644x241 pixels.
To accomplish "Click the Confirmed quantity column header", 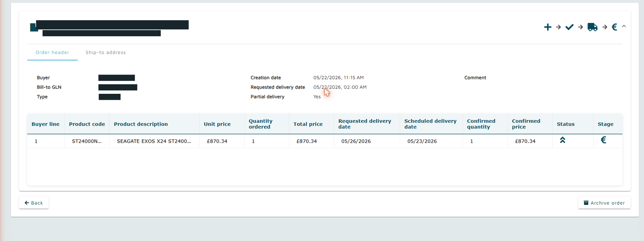I will coord(481,124).
